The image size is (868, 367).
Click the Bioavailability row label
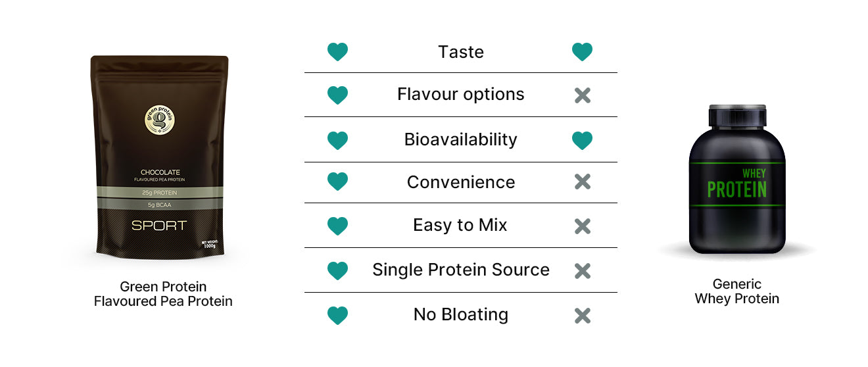point(460,139)
